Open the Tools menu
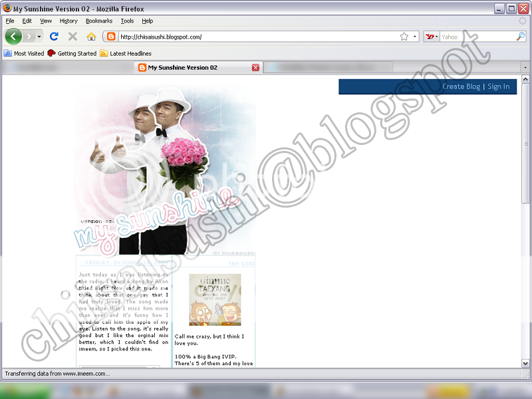This screenshot has height=399, width=532. (127, 21)
